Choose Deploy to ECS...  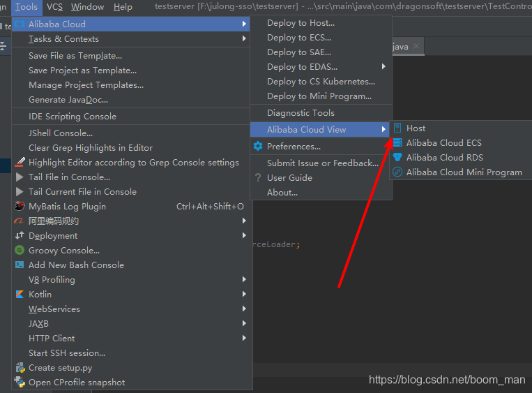[321, 38]
